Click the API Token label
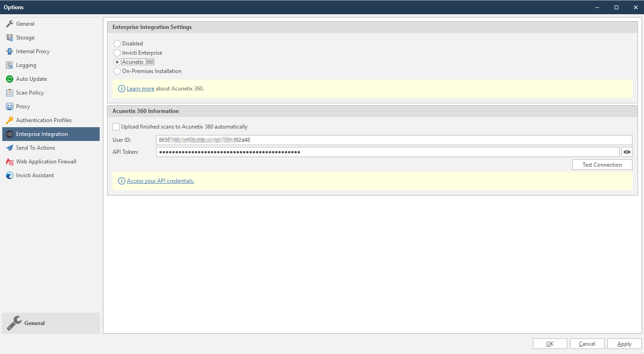The image size is (644, 354). [125, 152]
